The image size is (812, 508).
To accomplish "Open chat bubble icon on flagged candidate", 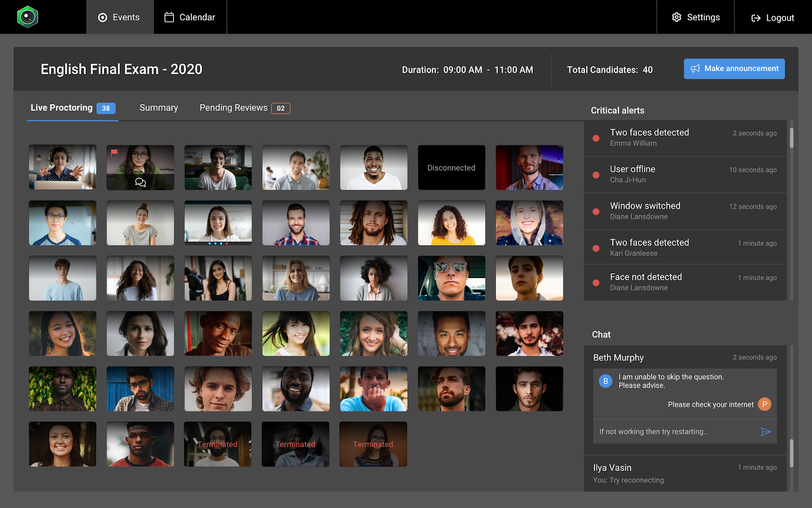I will coord(141,182).
